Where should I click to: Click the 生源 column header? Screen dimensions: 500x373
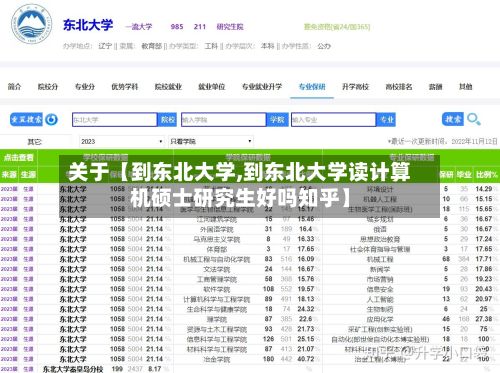(x=28, y=174)
